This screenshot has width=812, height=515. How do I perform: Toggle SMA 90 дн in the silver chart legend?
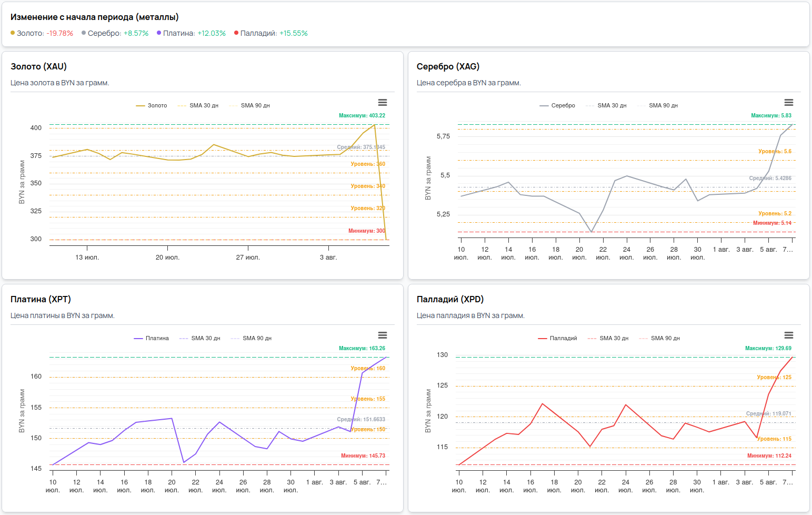[x=657, y=105]
